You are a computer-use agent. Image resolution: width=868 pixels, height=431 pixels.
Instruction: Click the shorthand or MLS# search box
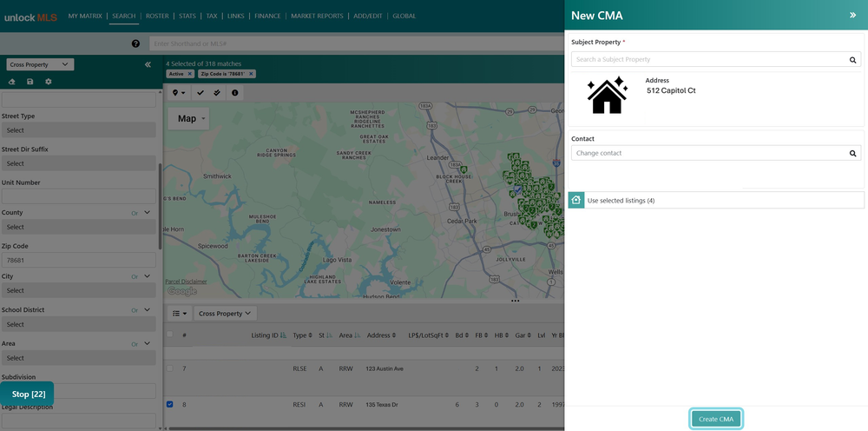coord(356,43)
